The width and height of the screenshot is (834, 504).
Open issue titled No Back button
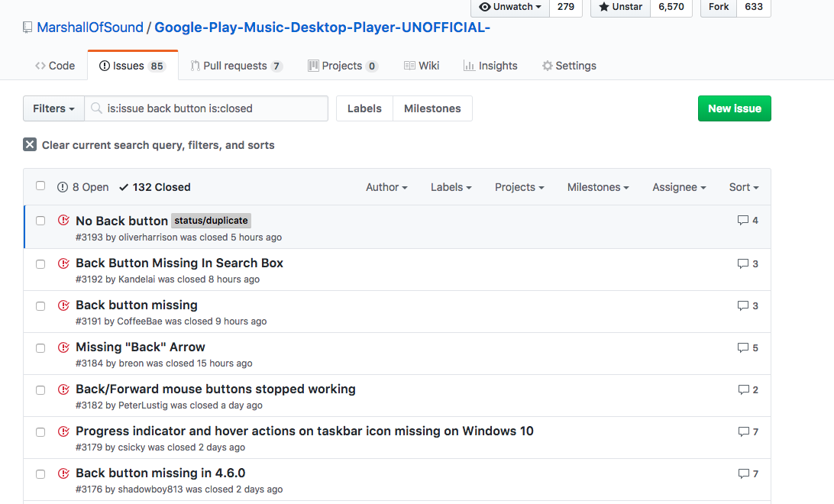tap(121, 221)
